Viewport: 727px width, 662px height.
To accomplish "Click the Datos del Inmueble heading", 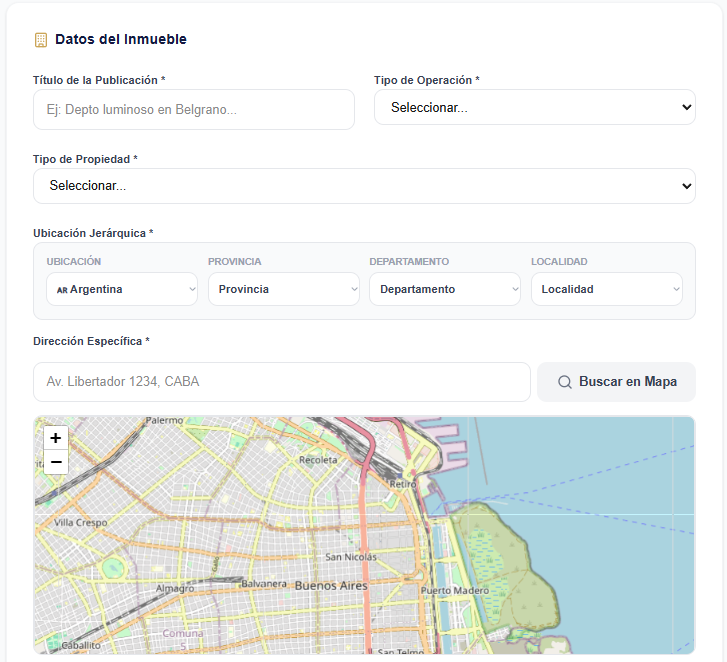I will point(121,39).
